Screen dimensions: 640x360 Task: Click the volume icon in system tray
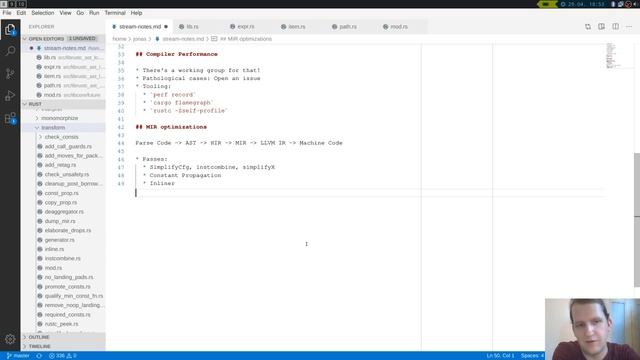pyautogui.click(x=637, y=4)
